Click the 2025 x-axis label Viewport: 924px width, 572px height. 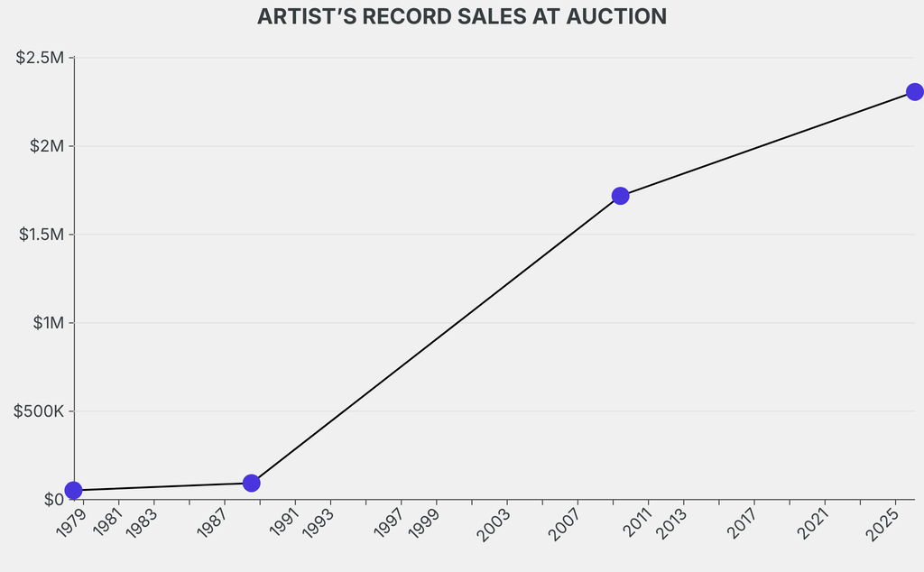pos(882,523)
